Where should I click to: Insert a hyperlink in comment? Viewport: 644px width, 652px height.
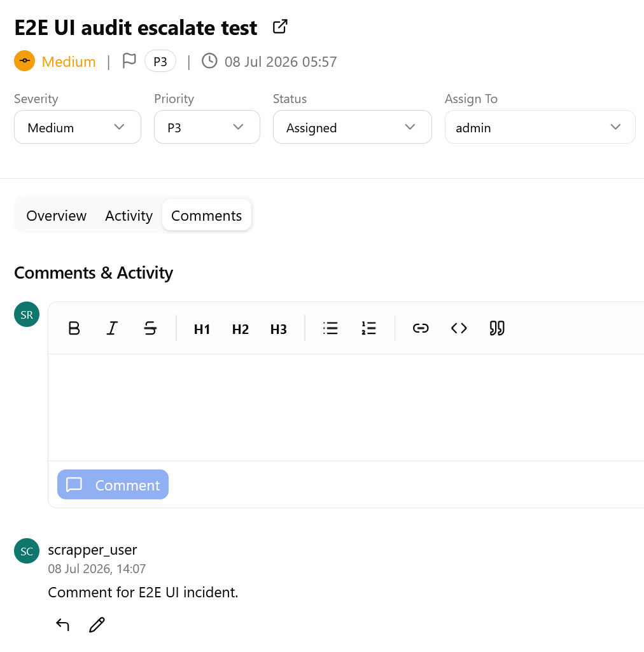click(x=421, y=328)
